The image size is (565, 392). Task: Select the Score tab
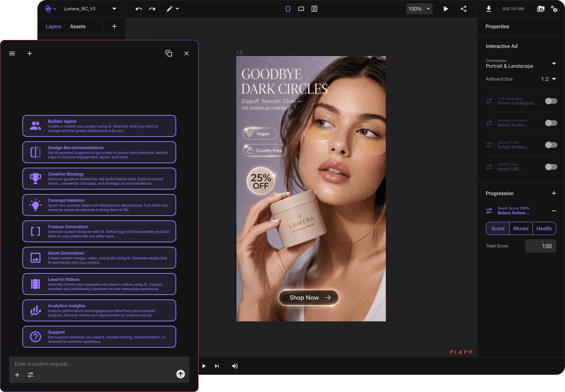498,228
